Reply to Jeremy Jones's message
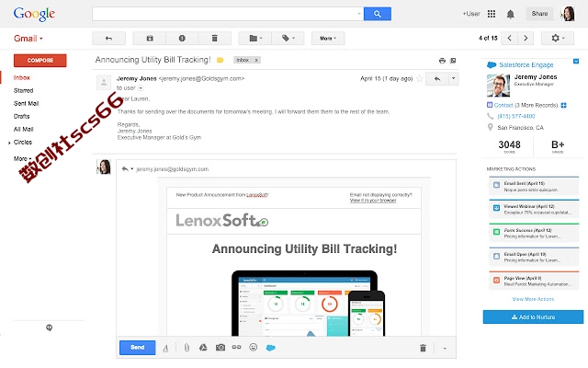The image size is (588, 368). [x=437, y=79]
